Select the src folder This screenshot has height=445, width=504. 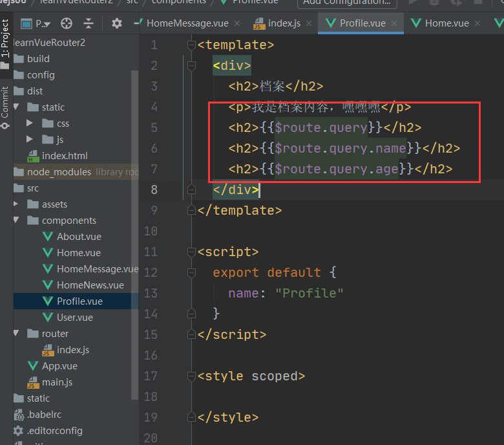[33, 188]
